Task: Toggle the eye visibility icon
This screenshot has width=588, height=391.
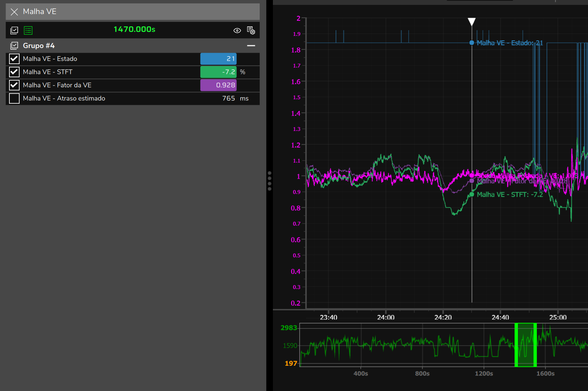Action: pyautogui.click(x=237, y=31)
